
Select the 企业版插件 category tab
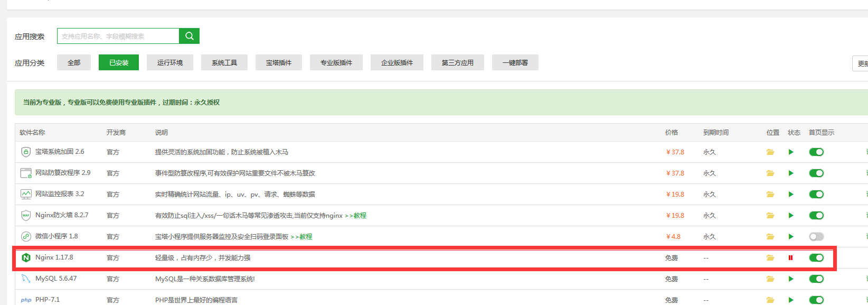point(397,62)
